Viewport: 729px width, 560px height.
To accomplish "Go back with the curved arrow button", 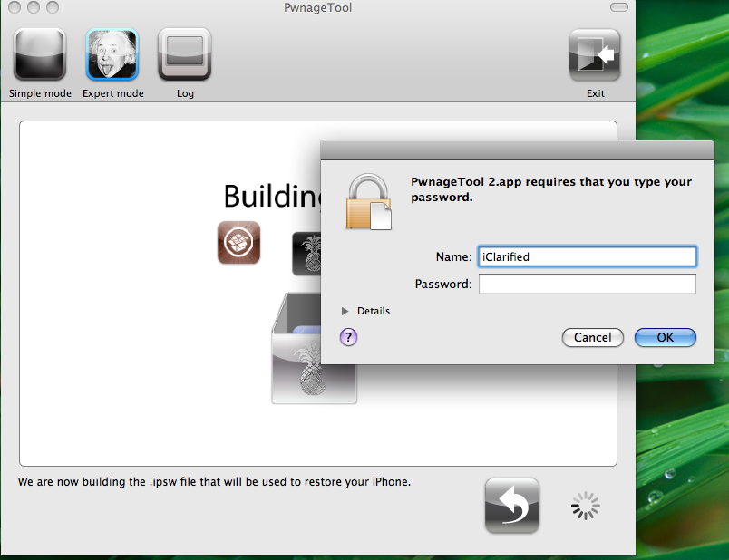I will (512, 505).
